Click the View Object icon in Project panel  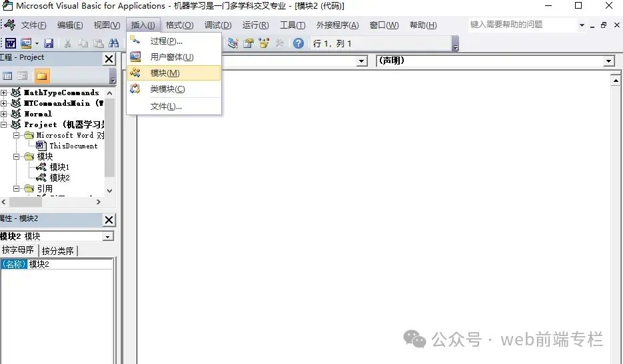click(x=23, y=76)
